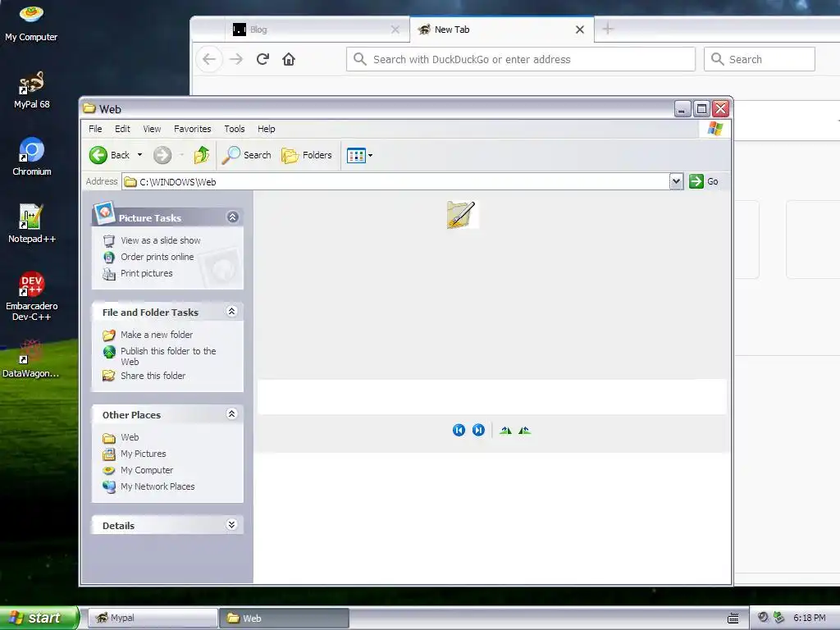Go up one folder level icon
Image resolution: width=840 pixels, height=630 pixels.
pyautogui.click(x=202, y=155)
